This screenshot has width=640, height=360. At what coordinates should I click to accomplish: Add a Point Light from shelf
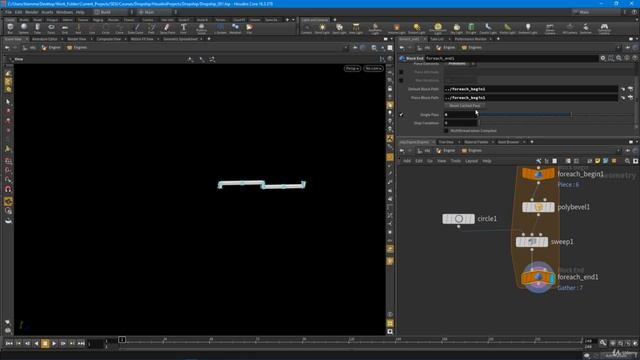pos(322,29)
